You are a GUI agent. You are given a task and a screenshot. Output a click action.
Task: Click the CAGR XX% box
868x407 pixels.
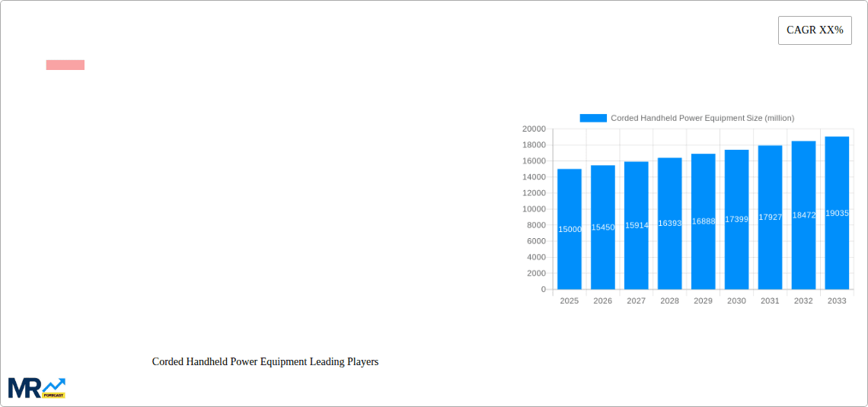(x=815, y=30)
